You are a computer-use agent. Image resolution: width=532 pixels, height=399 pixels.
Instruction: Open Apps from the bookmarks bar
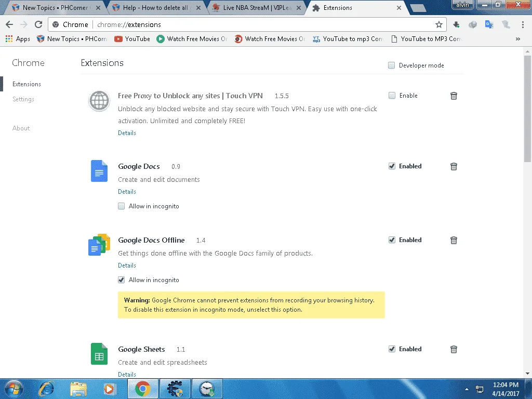(18, 38)
